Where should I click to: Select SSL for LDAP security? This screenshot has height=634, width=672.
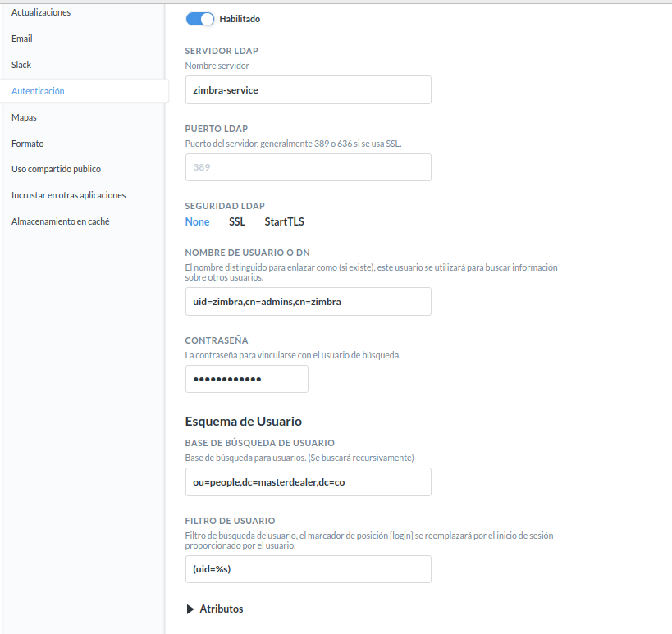236,221
